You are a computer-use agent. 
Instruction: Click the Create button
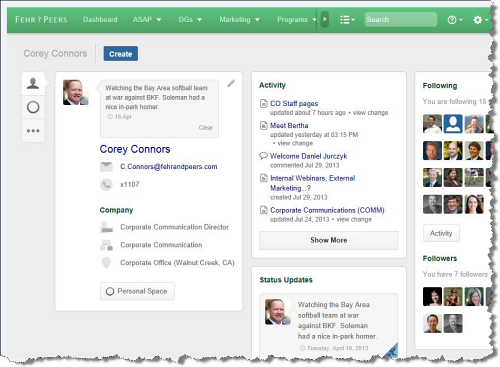point(121,54)
